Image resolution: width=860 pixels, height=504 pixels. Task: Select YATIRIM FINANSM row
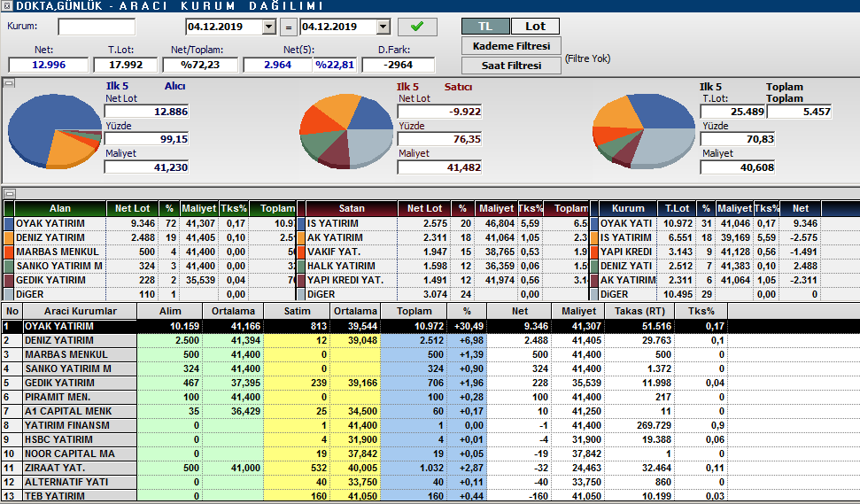pyautogui.click(x=430, y=425)
